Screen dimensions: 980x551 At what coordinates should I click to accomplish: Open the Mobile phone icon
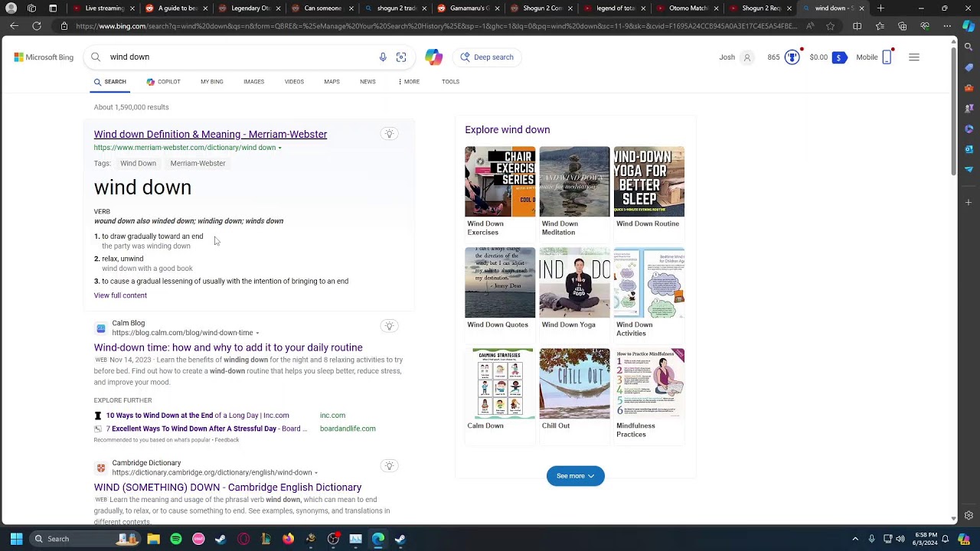point(887,57)
